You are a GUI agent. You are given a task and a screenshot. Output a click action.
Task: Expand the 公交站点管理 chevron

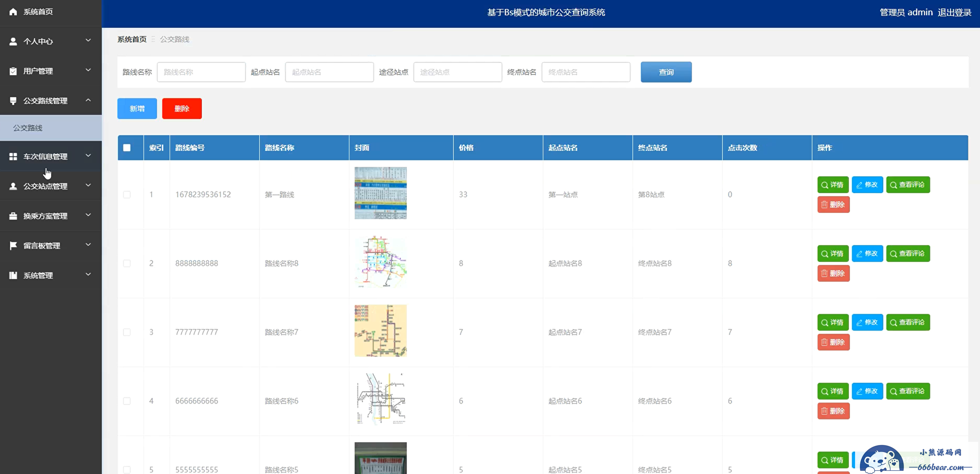[88, 185]
